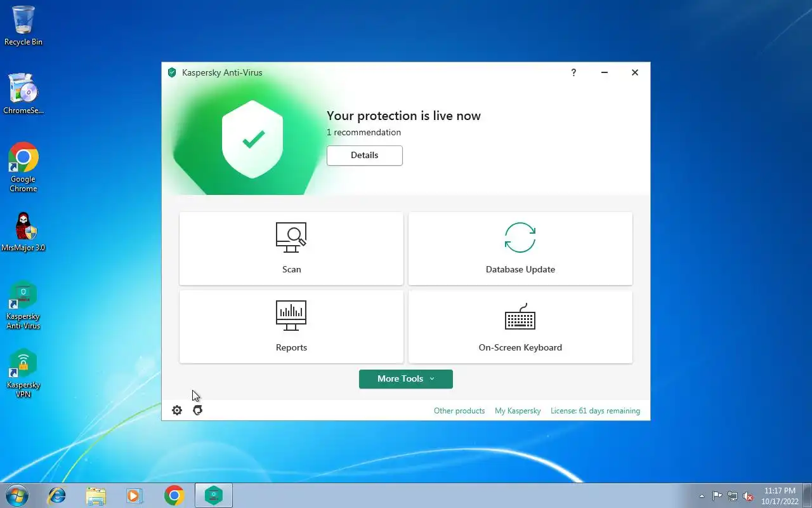The image size is (812, 508).
Task: Show hidden tray icons arrow
Action: tap(702, 496)
